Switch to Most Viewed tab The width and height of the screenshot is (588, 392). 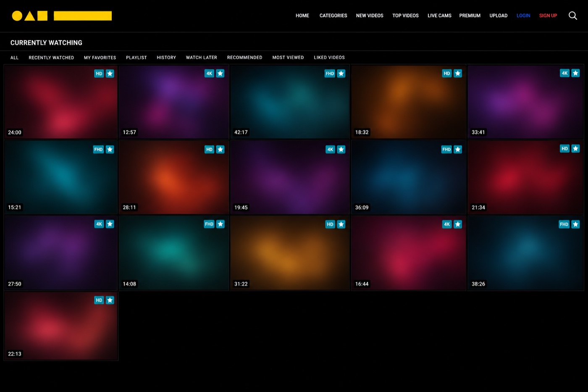pyautogui.click(x=288, y=58)
